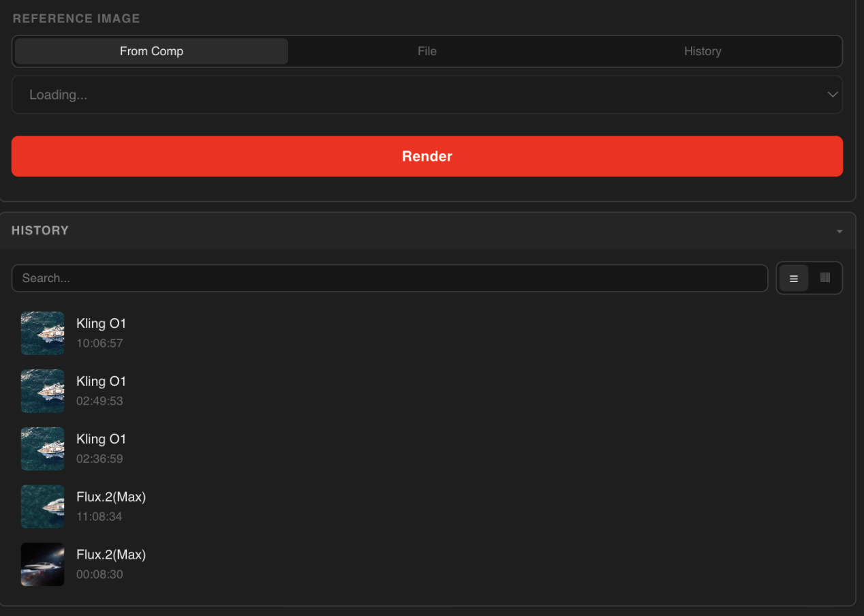864x616 pixels.
Task: Open the Kling O1 thumbnail from 02:49:53
Action: [x=42, y=391]
